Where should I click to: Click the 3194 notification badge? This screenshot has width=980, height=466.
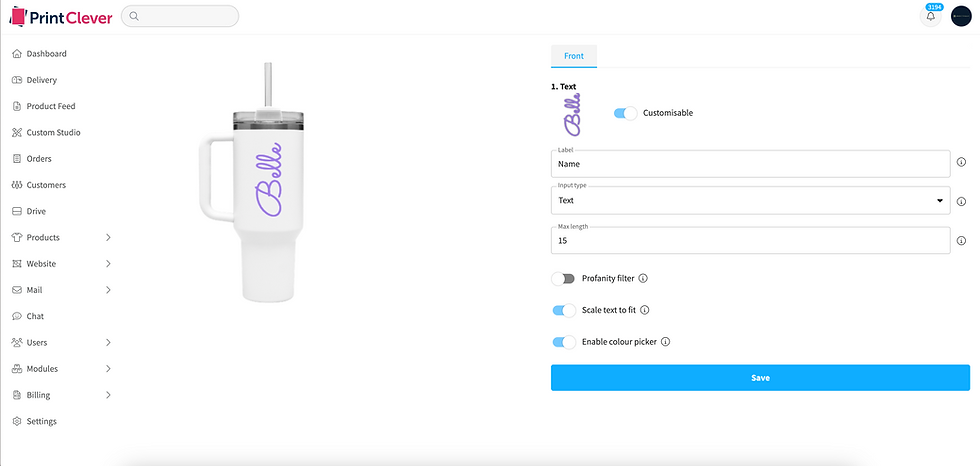coord(934,7)
